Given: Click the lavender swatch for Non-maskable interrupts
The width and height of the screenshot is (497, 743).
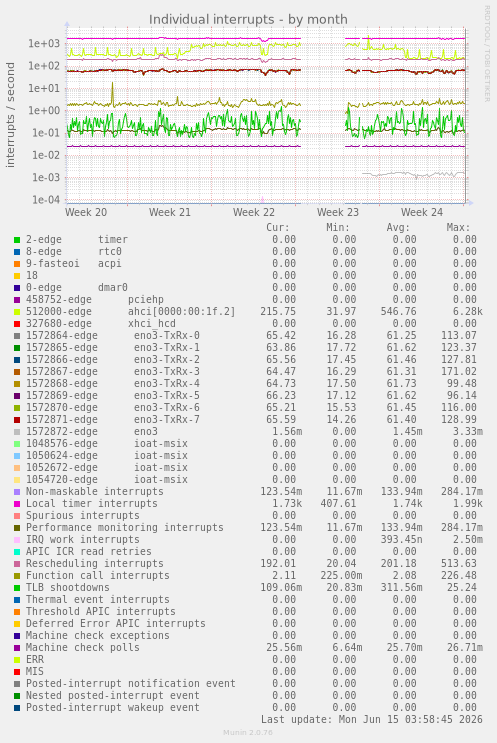Looking at the screenshot, I should click(17, 492).
